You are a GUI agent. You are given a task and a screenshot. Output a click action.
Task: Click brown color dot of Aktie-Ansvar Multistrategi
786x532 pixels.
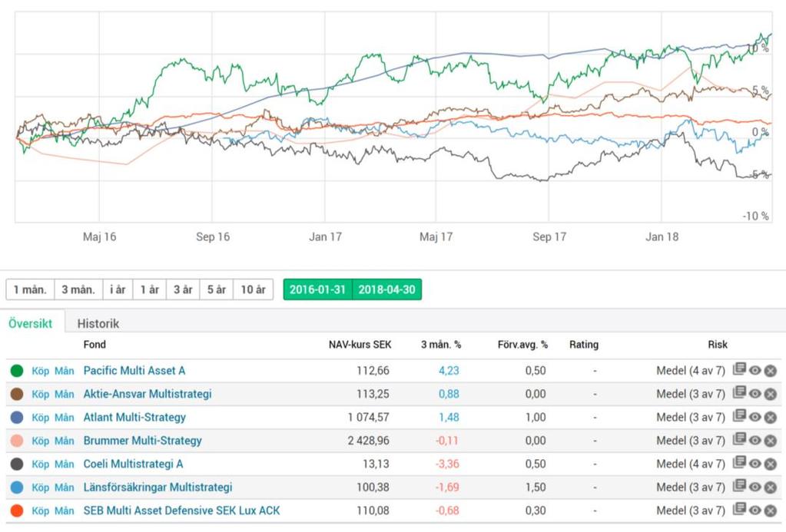[x=17, y=395]
